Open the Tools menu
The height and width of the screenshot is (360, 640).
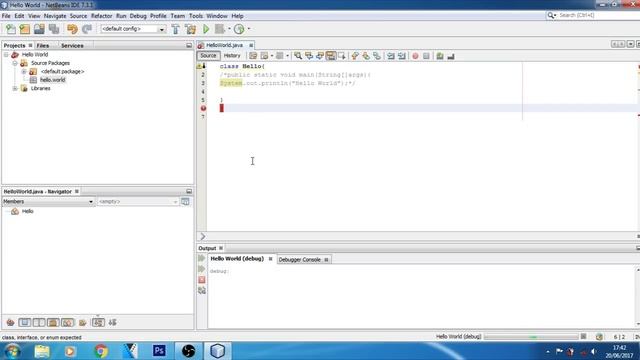tap(196, 16)
